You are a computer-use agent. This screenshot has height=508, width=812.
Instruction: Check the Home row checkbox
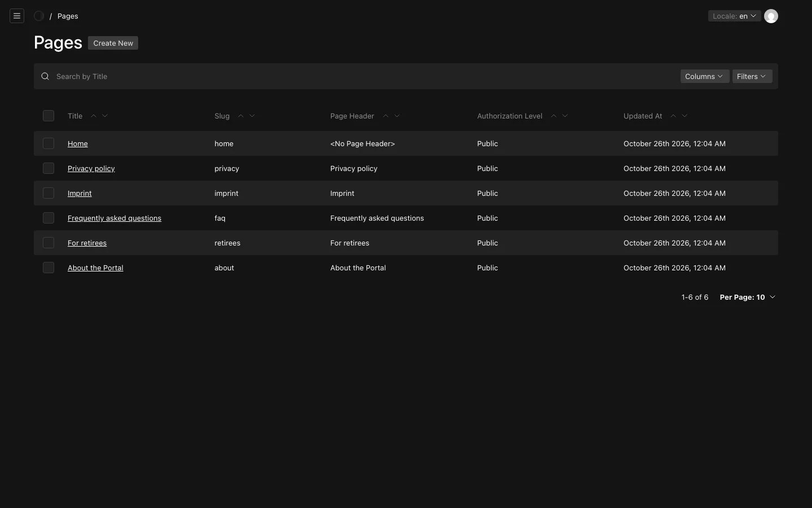click(48, 143)
